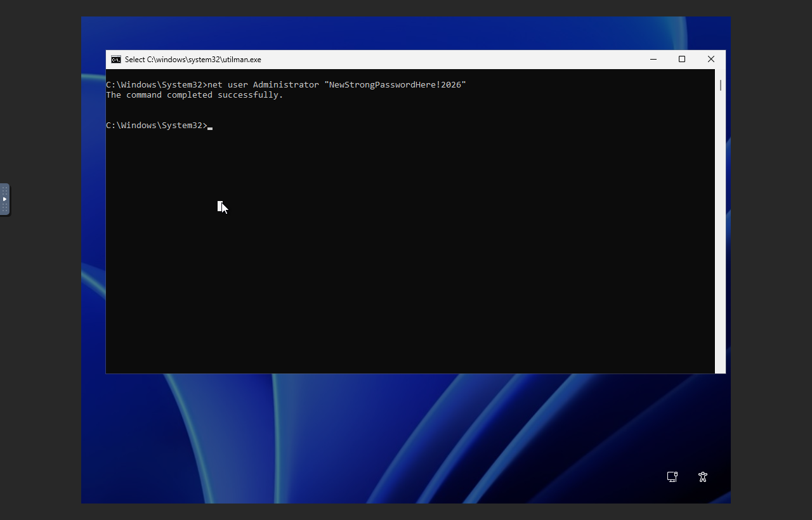Image resolution: width=812 pixels, height=520 pixels.
Task: Expand the side panel handle at left edge
Action: pyautogui.click(x=4, y=199)
